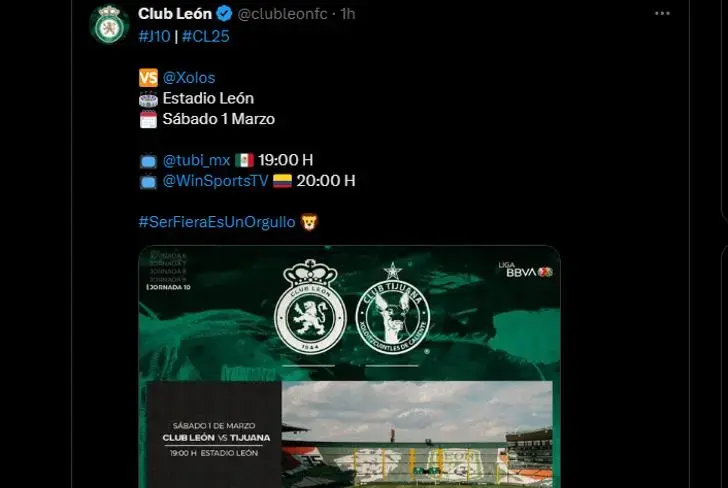Click the Colombia flag emoji
Image resolution: width=728 pixels, height=488 pixels.
click(282, 181)
